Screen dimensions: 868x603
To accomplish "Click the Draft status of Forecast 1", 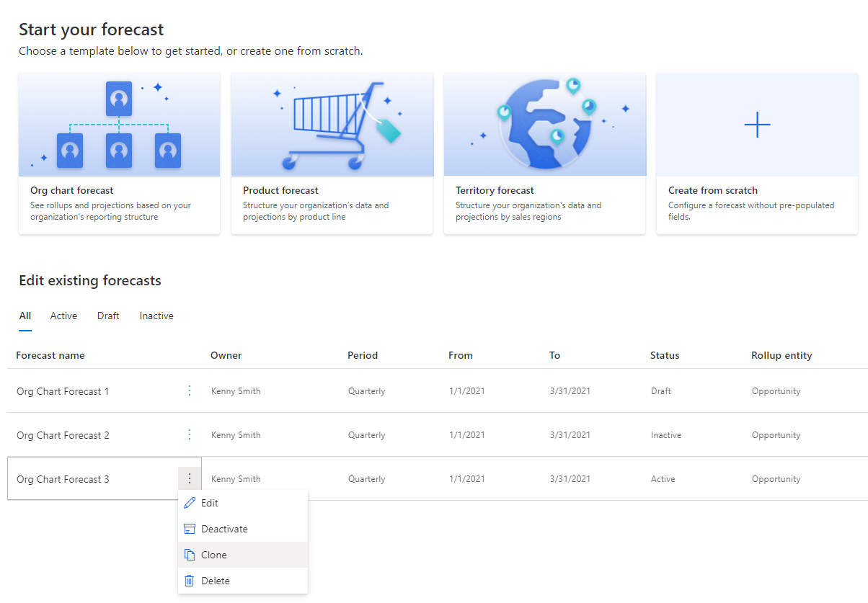I will point(660,391).
